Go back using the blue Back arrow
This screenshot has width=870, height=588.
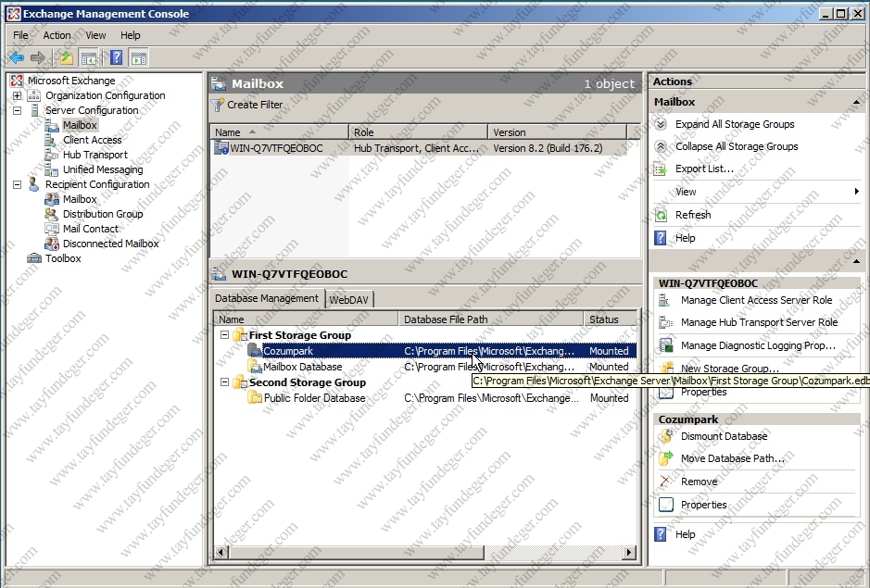(17, 57)
